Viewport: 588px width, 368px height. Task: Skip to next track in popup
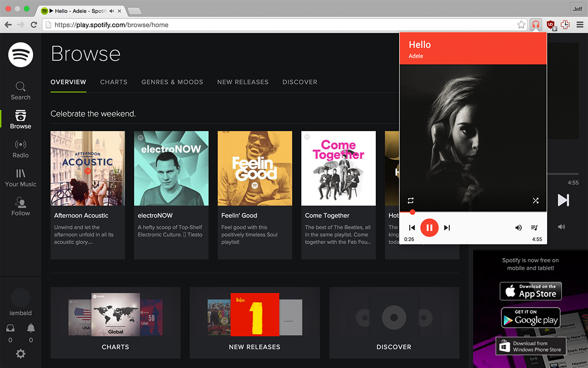447,228
